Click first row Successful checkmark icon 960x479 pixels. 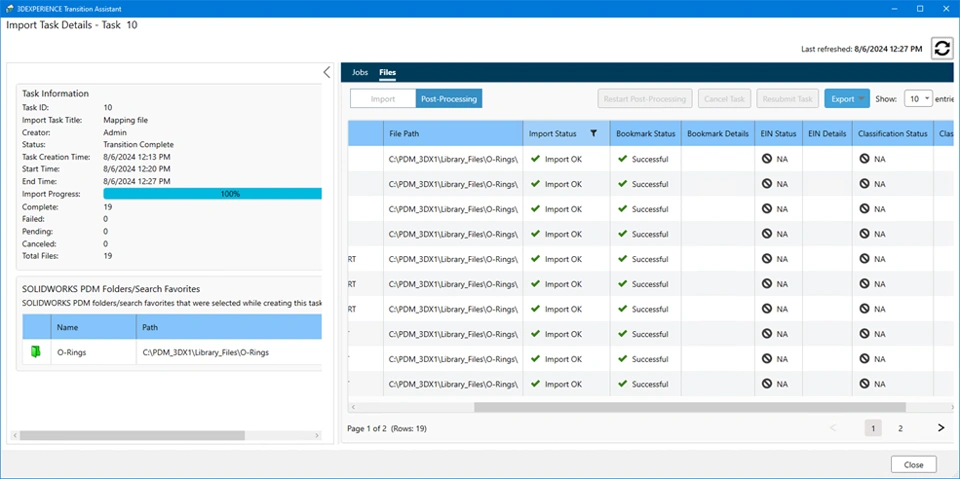[x=623, y=159]
